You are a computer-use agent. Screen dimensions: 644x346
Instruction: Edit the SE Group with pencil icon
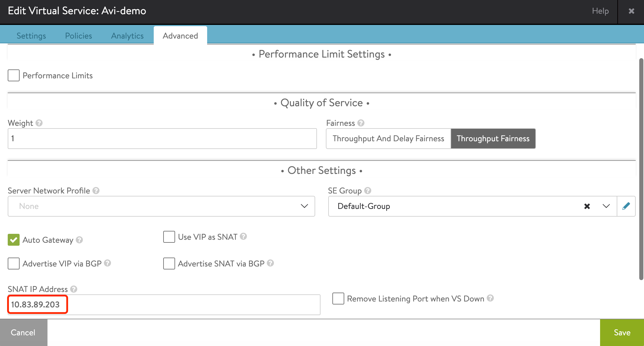pos(626,206)
